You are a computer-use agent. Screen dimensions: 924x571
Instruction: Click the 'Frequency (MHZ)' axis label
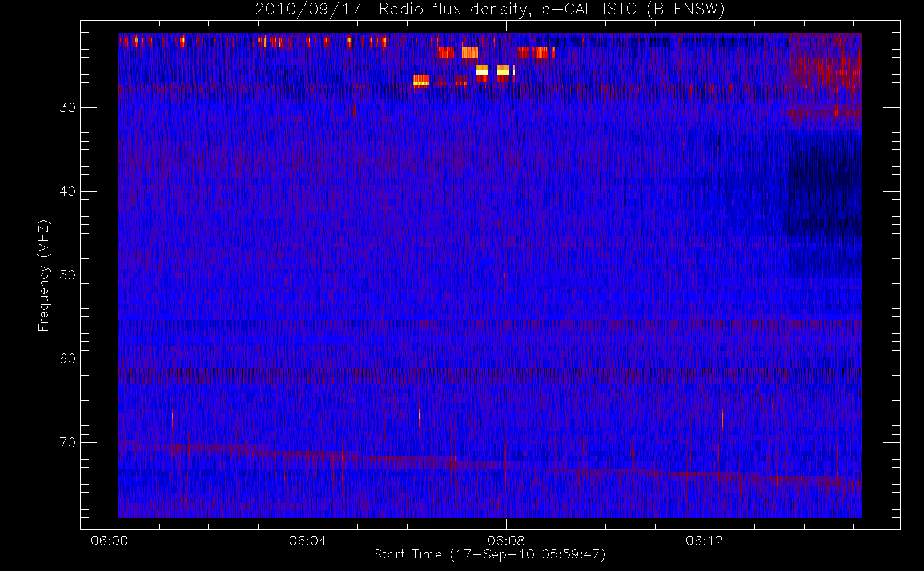[43, 275]
